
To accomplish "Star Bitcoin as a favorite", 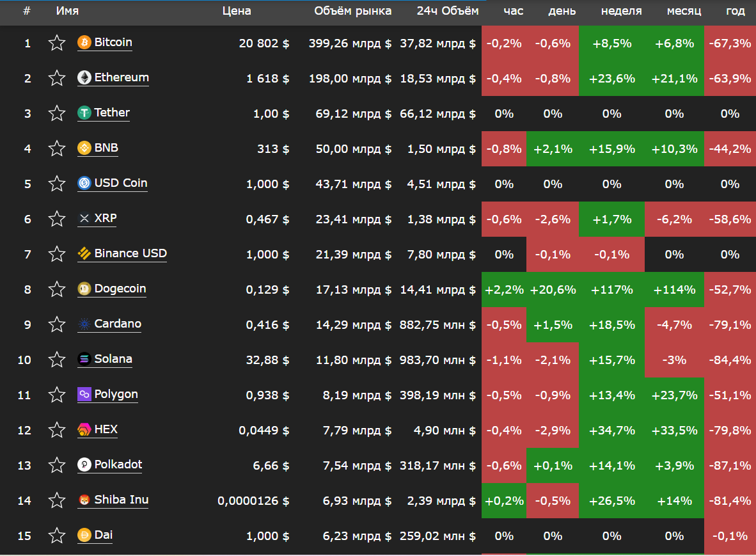I will point(57,43).
